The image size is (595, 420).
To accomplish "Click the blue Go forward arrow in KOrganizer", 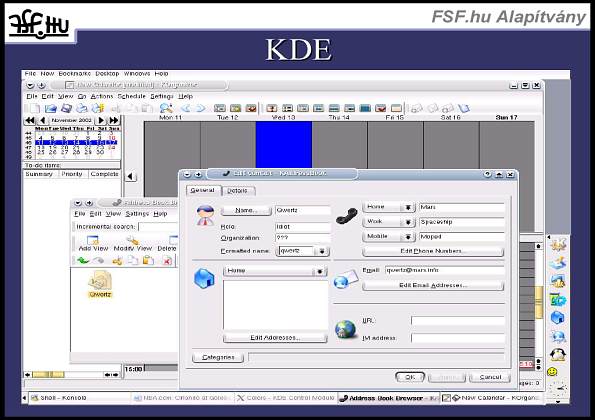I will click(x=200, y=109).
